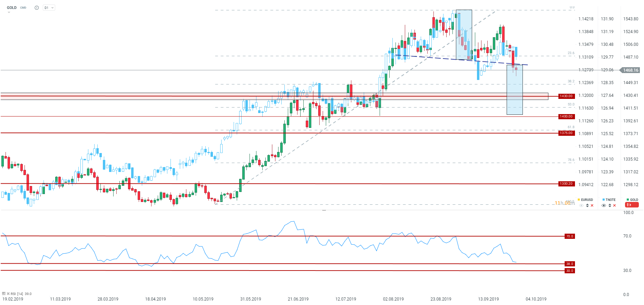Click the 1543.80 value on price axis

coord(631,19)
